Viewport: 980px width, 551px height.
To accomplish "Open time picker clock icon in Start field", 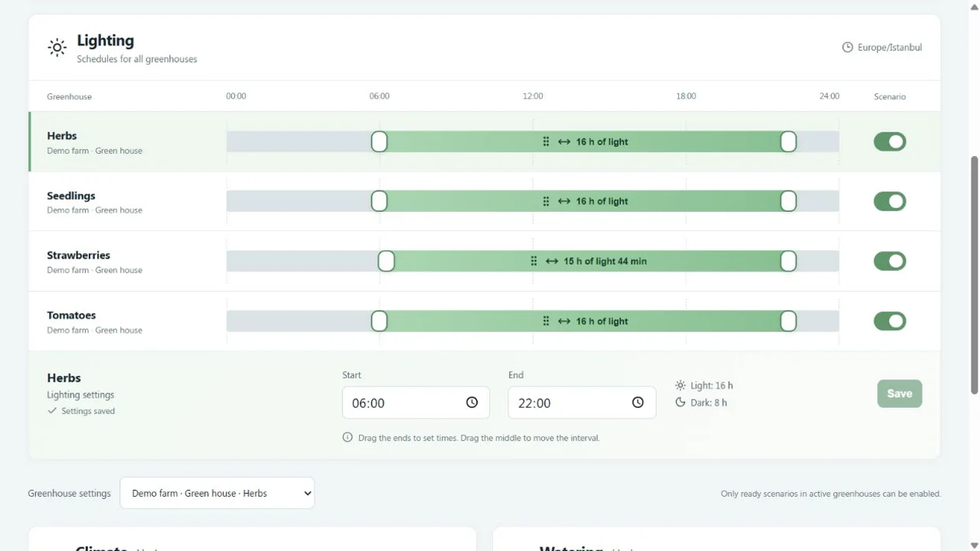I will tap(472, 403).
